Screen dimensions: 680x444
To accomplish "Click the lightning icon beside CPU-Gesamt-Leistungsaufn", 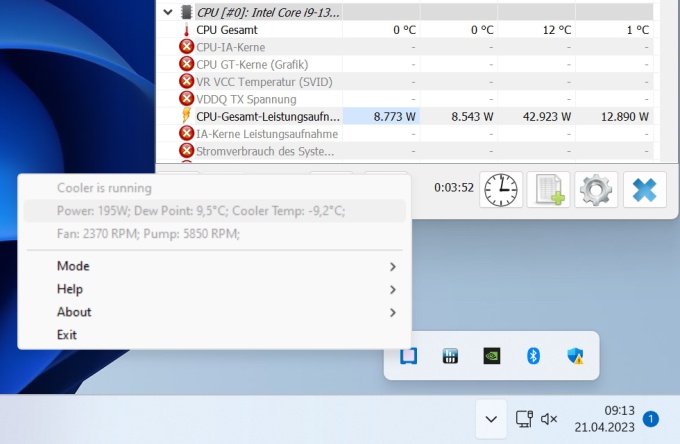I will tap(186, 116).
